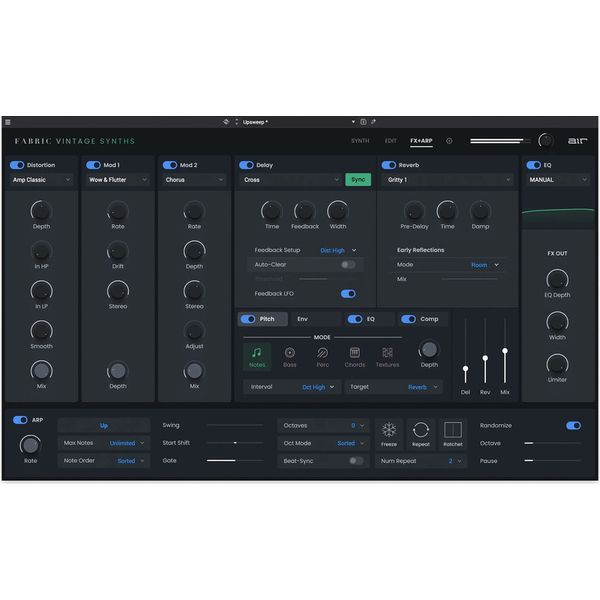This screenshot has height=600, width=600.
Task: Click the master volume knob
Action: coord(546,141)
